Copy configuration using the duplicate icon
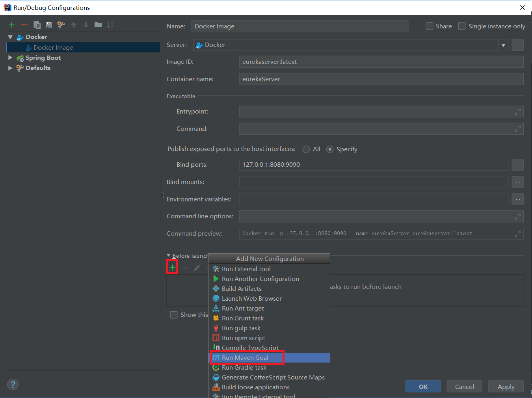Screen dimensions: 532x398 coord(37,25)
